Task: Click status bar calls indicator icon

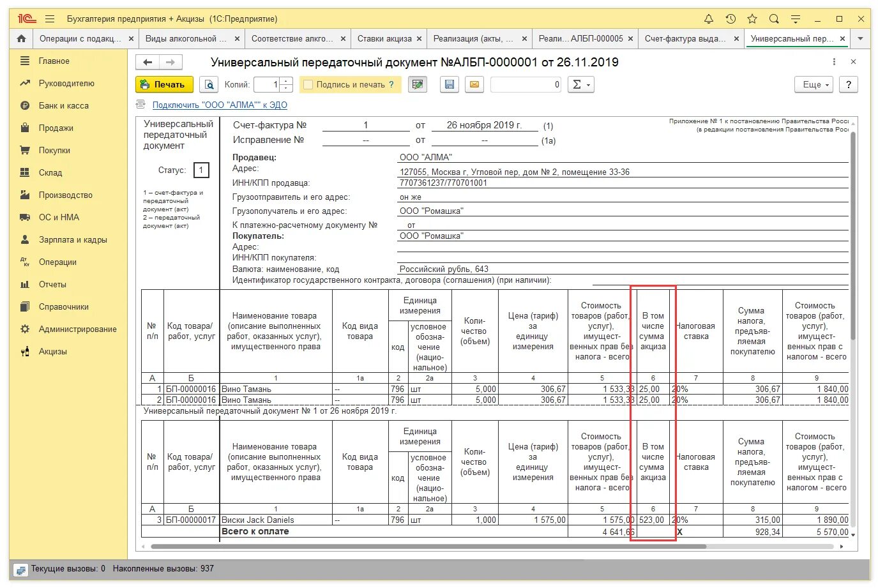Action: 20,569
